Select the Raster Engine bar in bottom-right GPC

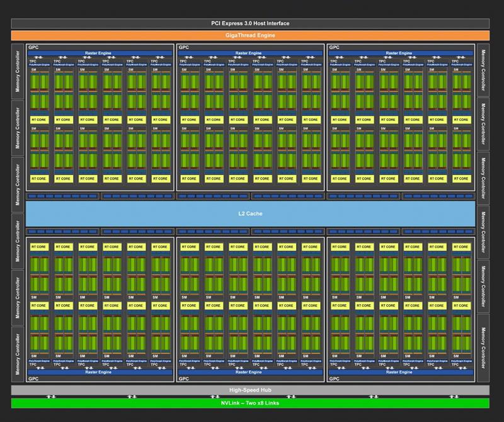(400, 372)
